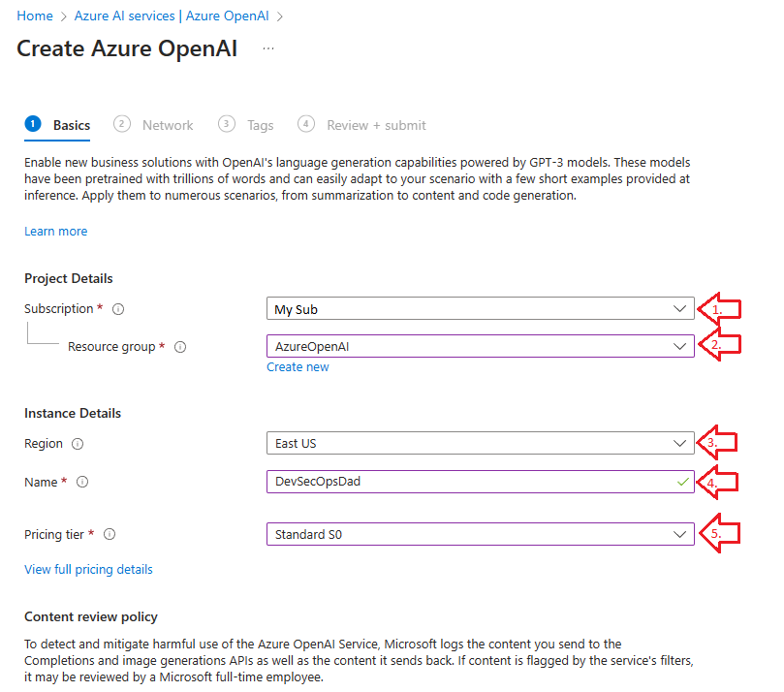Click the Resource group info icon
784x692 pixels.
pos(180,347)
